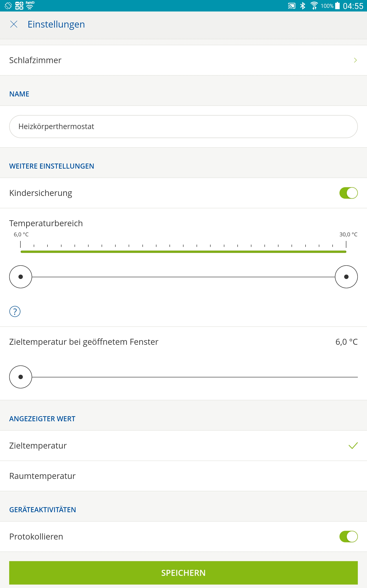This screenshot has width=367, height=588.
Task: Close the Einstellungen screen with X icon
Action: [x=14, y=24]
